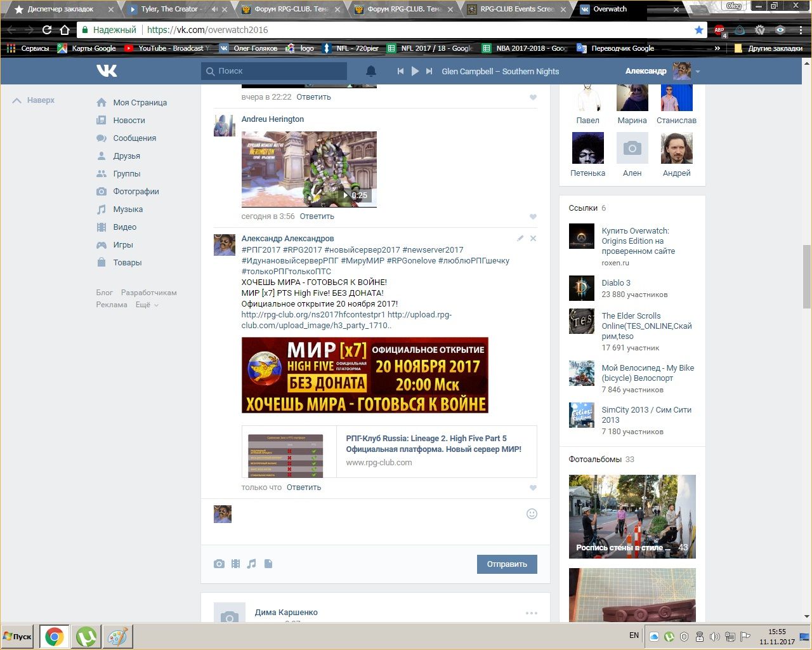
Task: Click the Отправить button
Action: click(507, 564)
